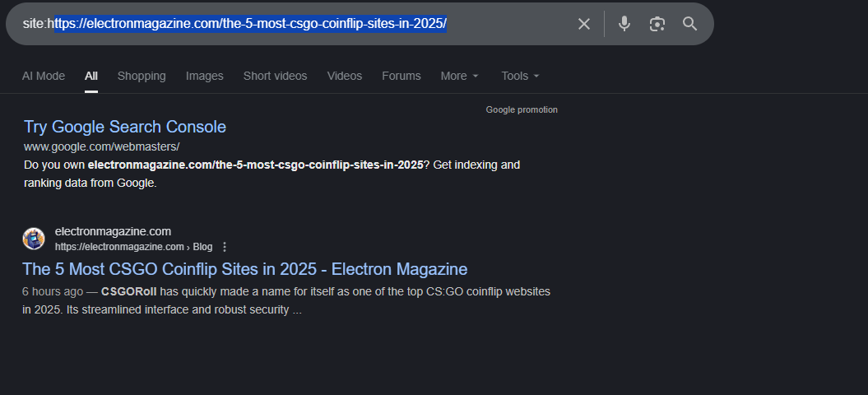Open the Shopping tab
This screenshot has width=868, height=395.
pos(142,76)
